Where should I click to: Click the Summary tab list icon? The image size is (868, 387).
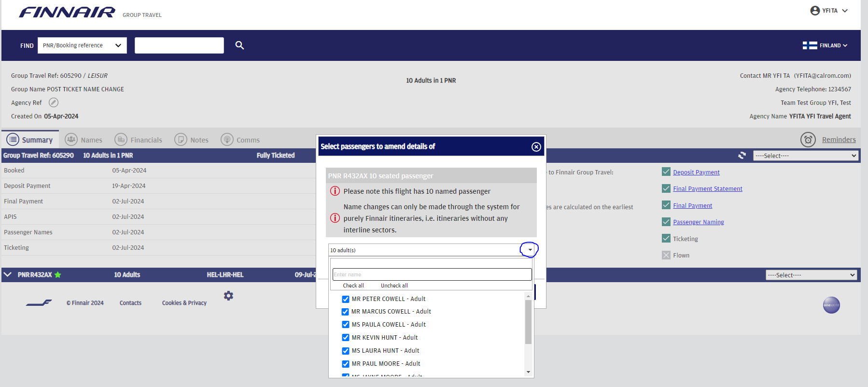pyautogui.click(x=13, y=139)
